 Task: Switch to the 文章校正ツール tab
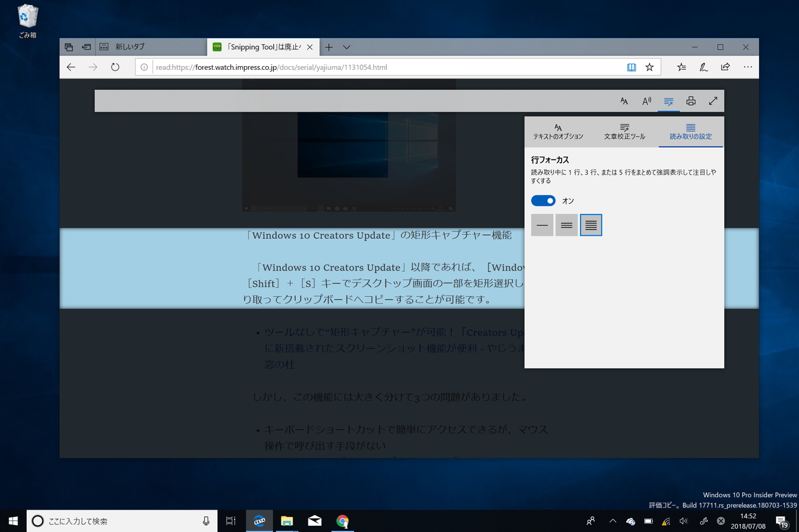point(624,132)
